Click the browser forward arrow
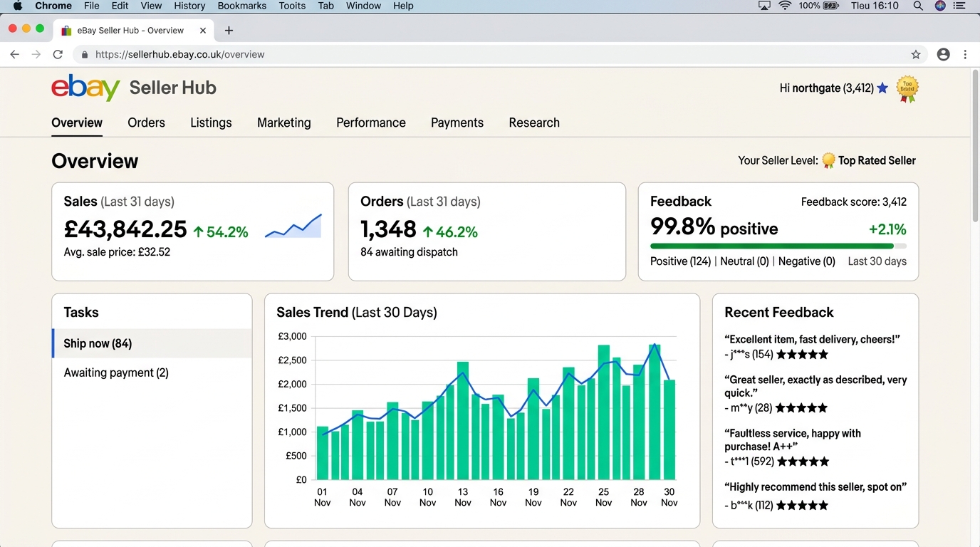This screenshot has height=547, width=980. 36,54
